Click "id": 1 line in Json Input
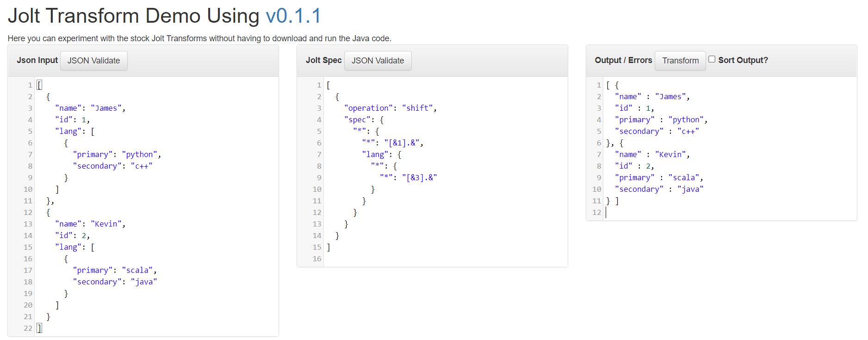The width and height of the screenshot is (868, 340). point(73,120)
